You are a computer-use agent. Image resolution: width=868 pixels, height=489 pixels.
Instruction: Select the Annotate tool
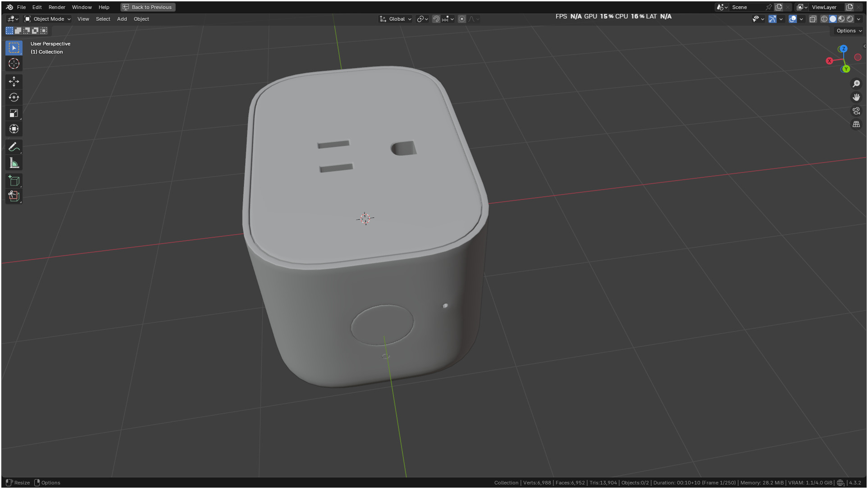pyautogui.click(x=14, y=147)
